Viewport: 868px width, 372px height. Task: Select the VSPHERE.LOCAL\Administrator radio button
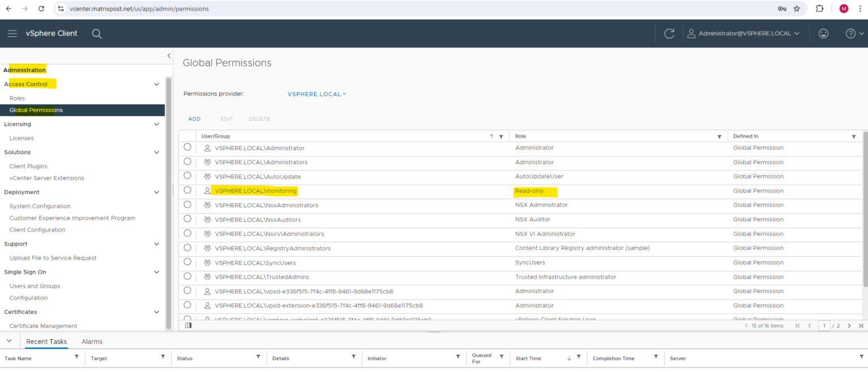tap(187, 147)
